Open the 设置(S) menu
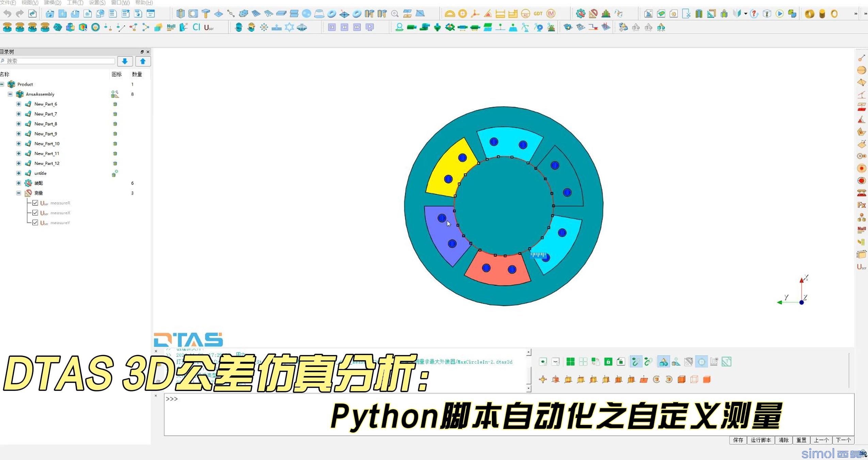868x460 pixels. click(x=97, y=2)
